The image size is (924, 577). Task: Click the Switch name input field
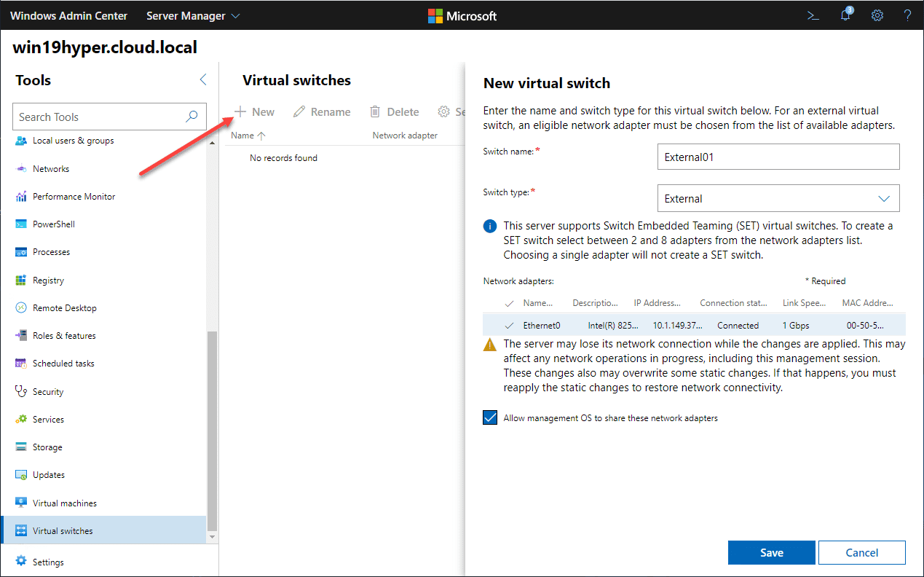pyautogui.click(x=778, y=157)
